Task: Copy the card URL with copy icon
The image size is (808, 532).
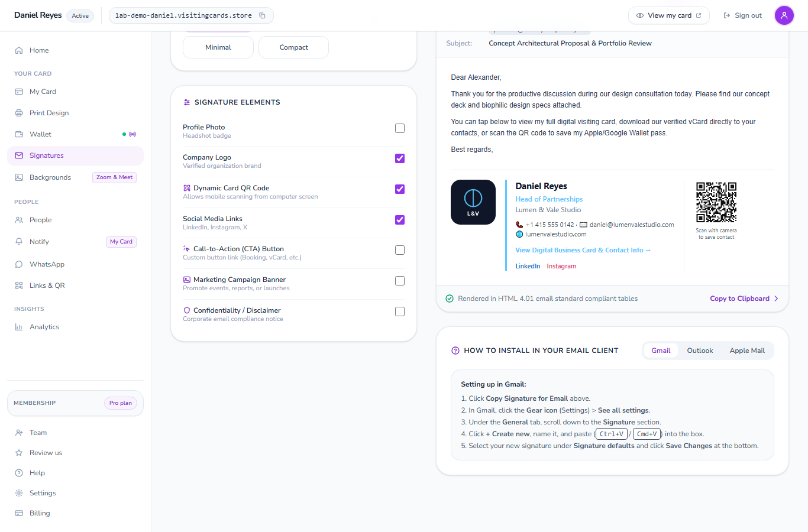Action: click(262, 15)
